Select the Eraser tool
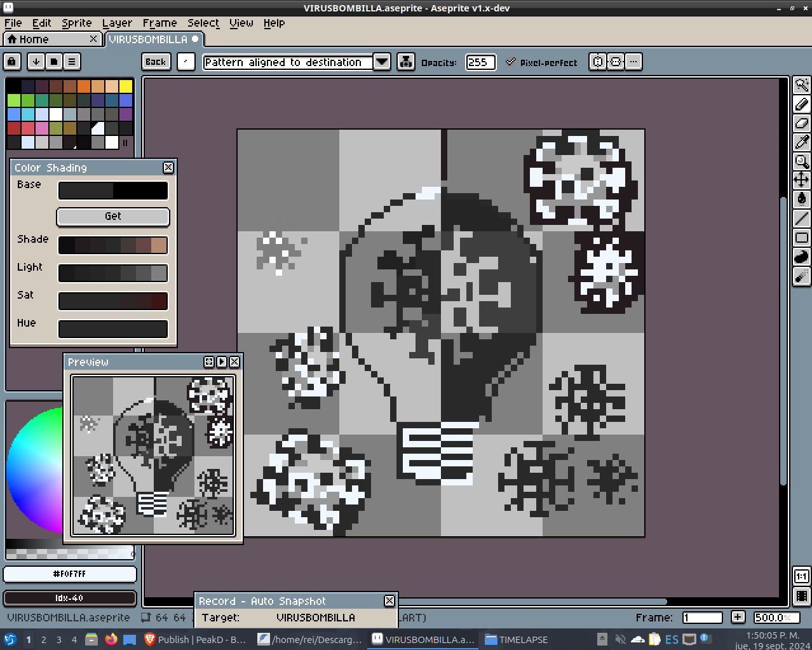The height and width of the screenshot is (650, 812). pyautogui.click(x=802, y=123)
